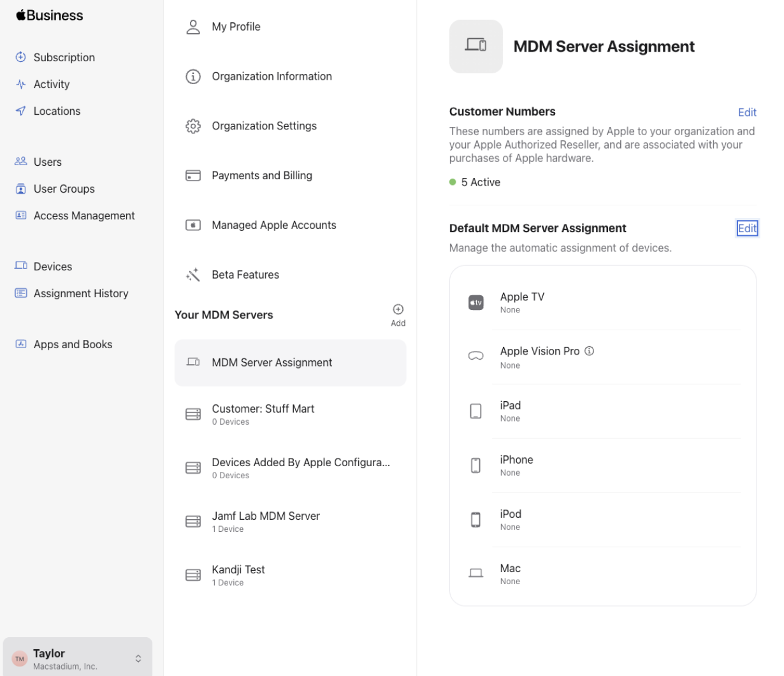Click the MDM Server Assignment header icon
Image resolution: width=784 pixels, height=676 pixels.
point(476,47)
